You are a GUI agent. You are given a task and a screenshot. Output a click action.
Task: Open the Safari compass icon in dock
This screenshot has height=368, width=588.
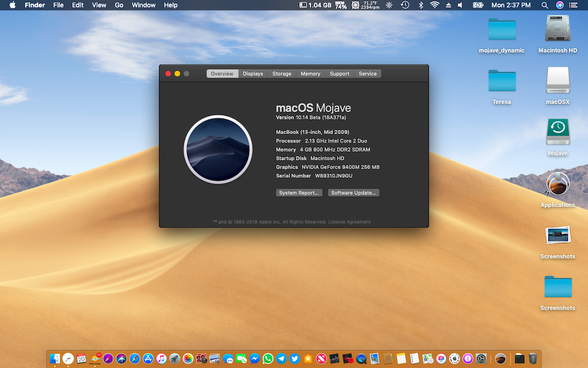(134, 359)
